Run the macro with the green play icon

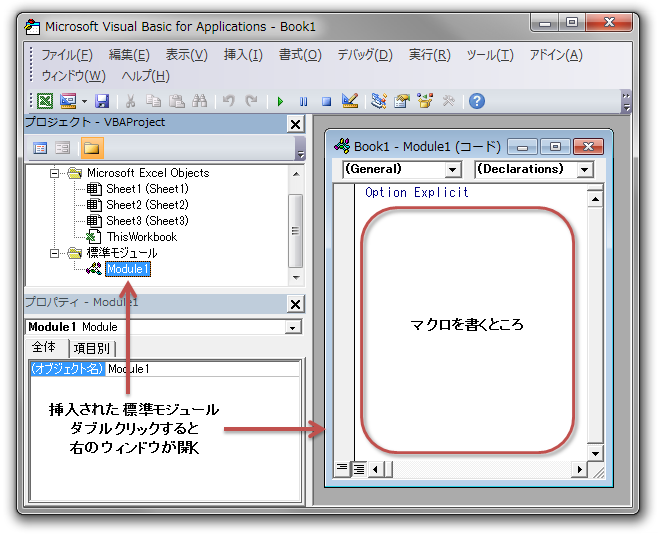pos(280,102)
